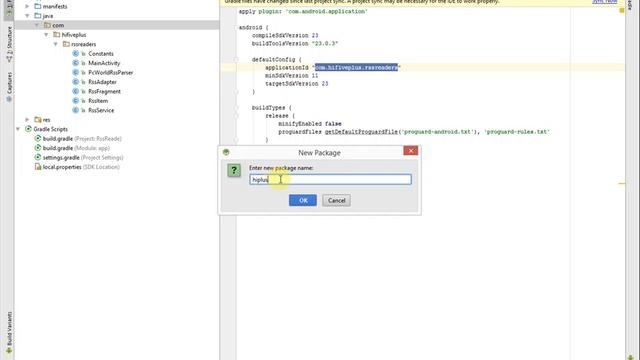Click the minSdkVersion 11 line
The image size is (640, 360).
click(291, 76)
